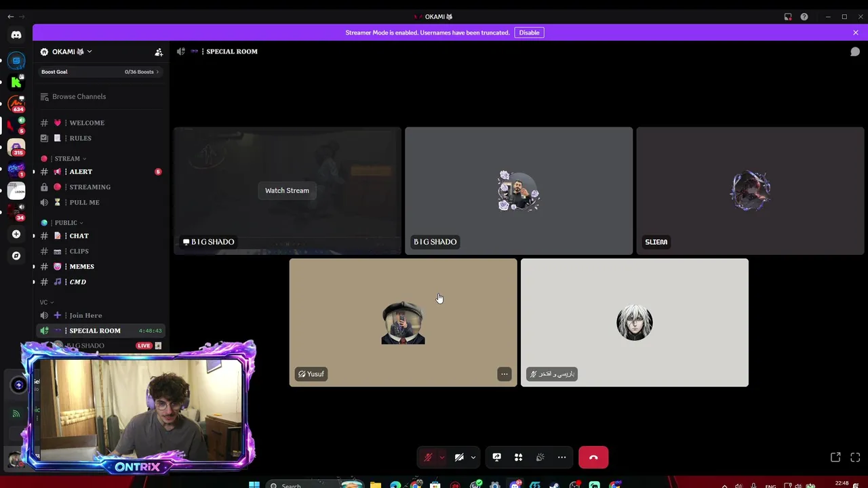Screen dimensions: 868x488
Task: Join the PULL ME voice channel
Action: click(100, 202)
